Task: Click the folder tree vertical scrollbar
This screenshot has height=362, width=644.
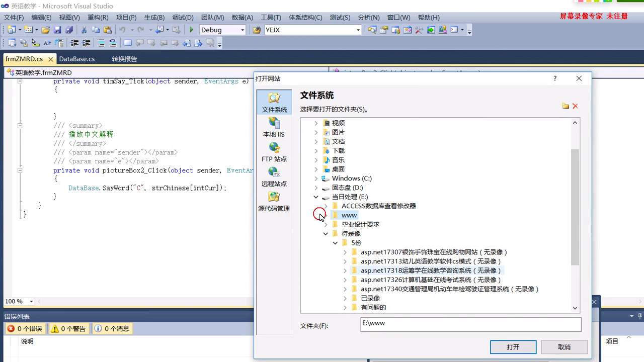Action: pyautogui.click(x=575, y=207)
